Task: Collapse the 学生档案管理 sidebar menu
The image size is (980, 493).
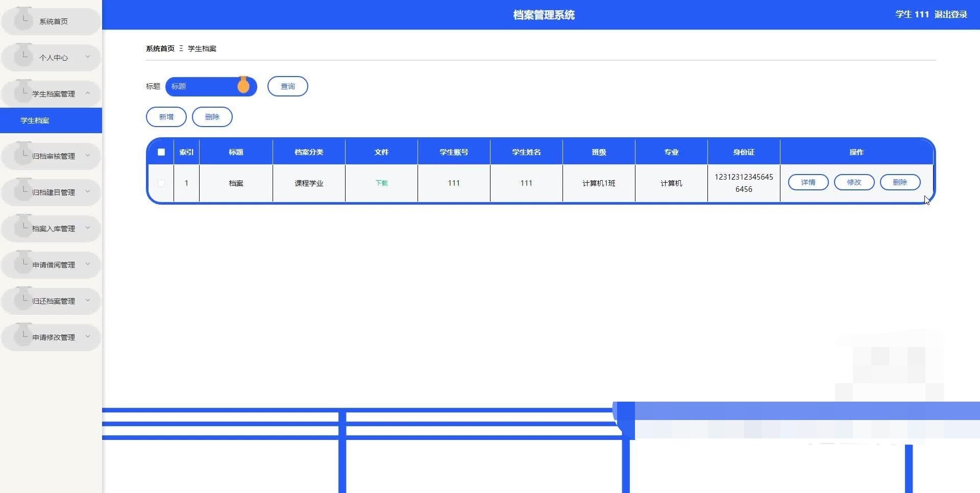Action: (51, 94)
